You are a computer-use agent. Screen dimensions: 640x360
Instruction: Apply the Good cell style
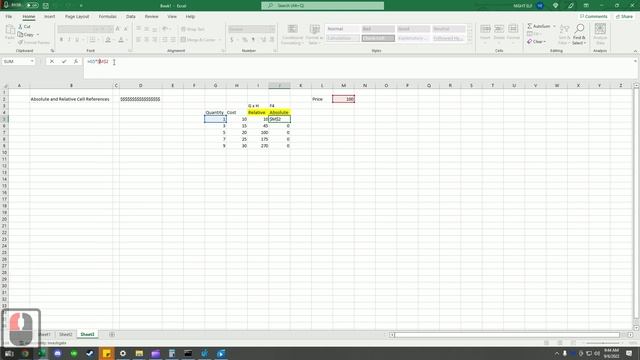click(413, 29)
